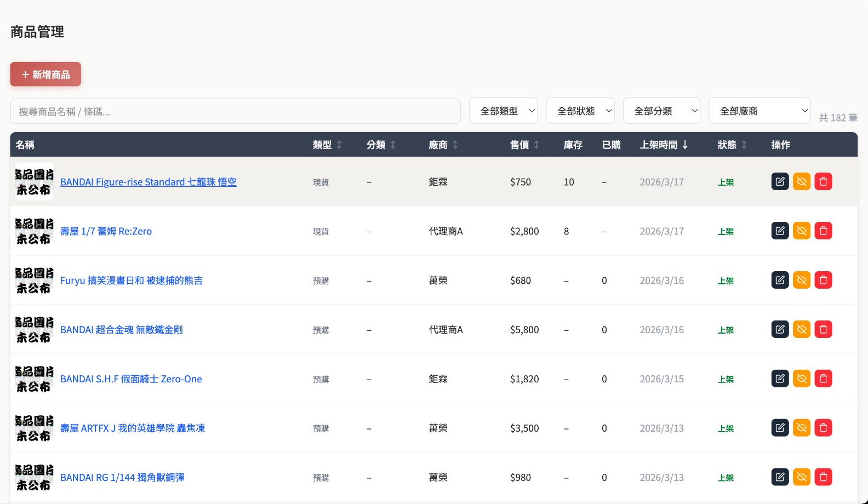Delete the 壽屋 1/7 蕾姆 Re:Zero product
868x504 pixels.
point(823,231)
